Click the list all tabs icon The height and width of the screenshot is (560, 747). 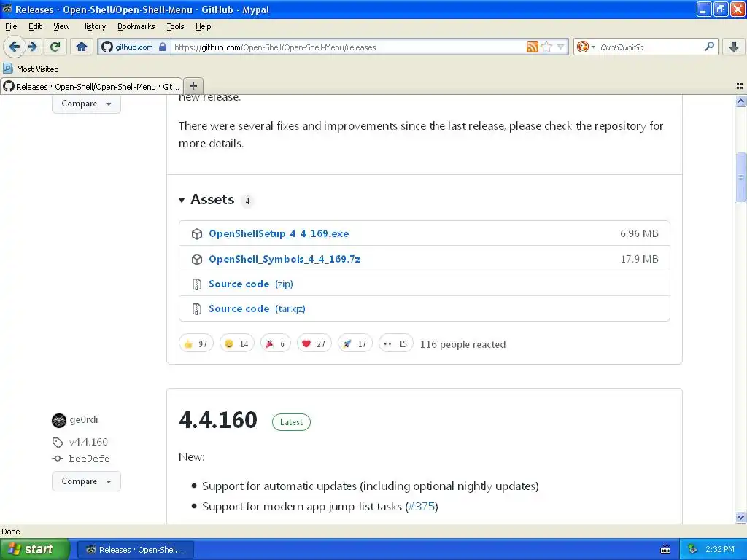point(740,86)
